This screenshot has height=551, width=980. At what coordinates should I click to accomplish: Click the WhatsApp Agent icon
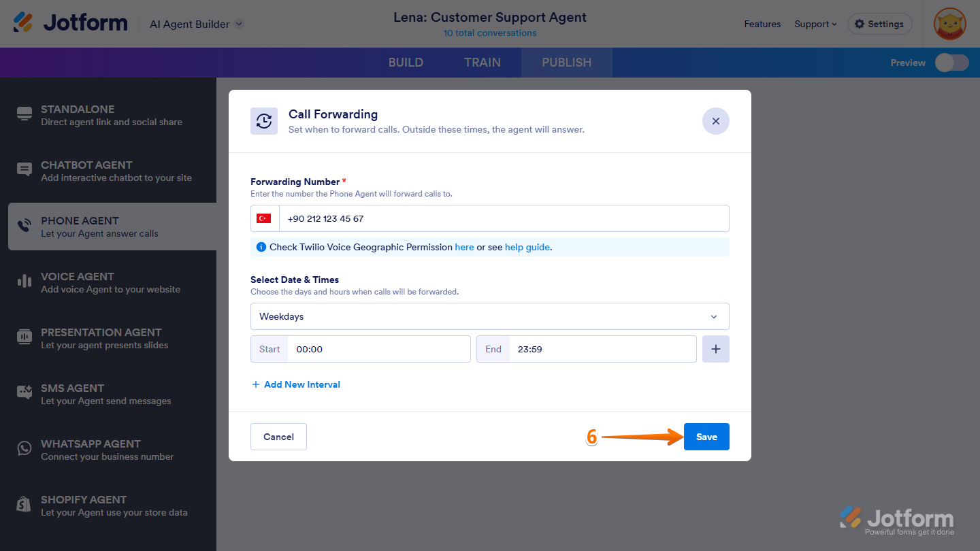[x=24, y=450]
